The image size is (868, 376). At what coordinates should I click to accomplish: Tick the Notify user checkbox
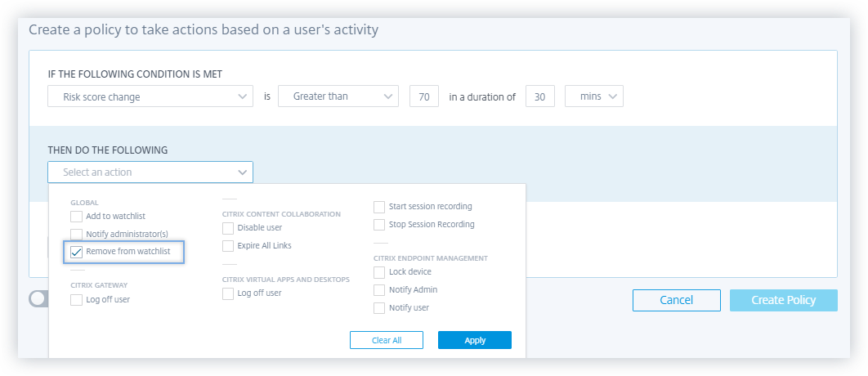(379, 308)
